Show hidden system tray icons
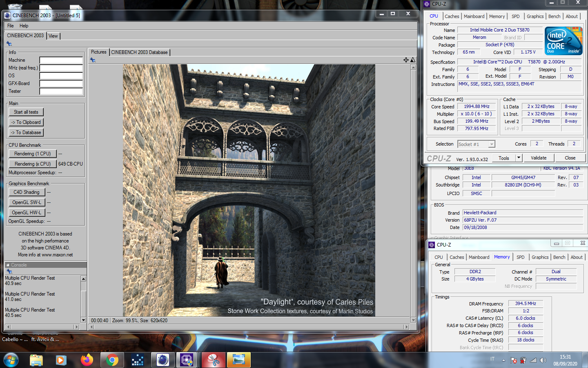This screenshot has width=588, height=368. pyautogui.click(x=503, y=360)
